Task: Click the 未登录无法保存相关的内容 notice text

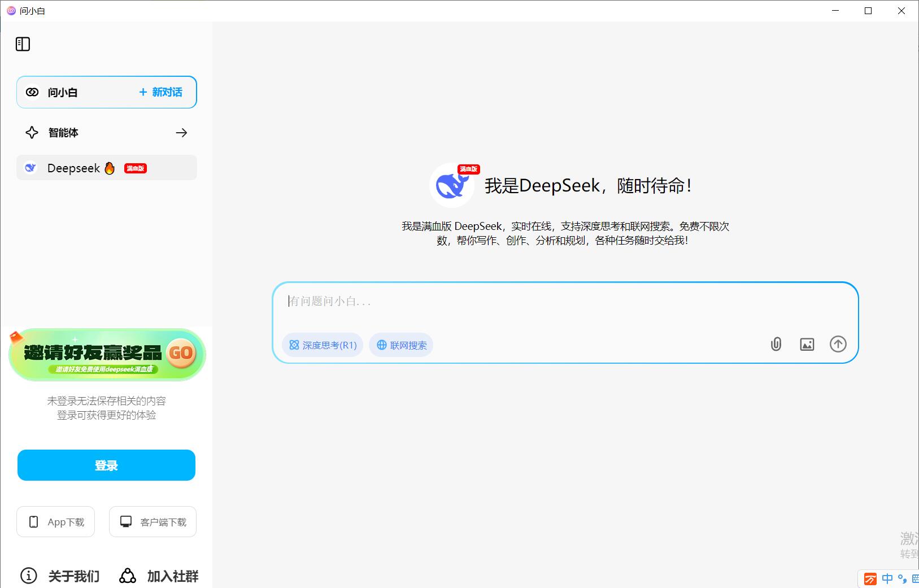Action: click(x=106, y=401)
